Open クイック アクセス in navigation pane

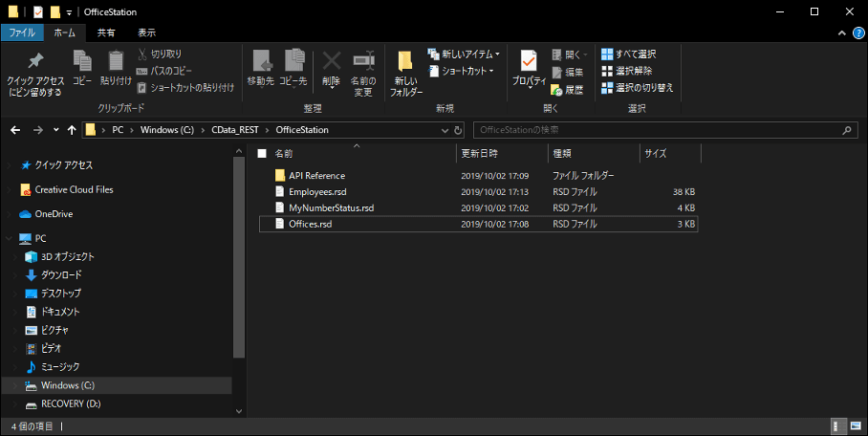tap(63, 165)
